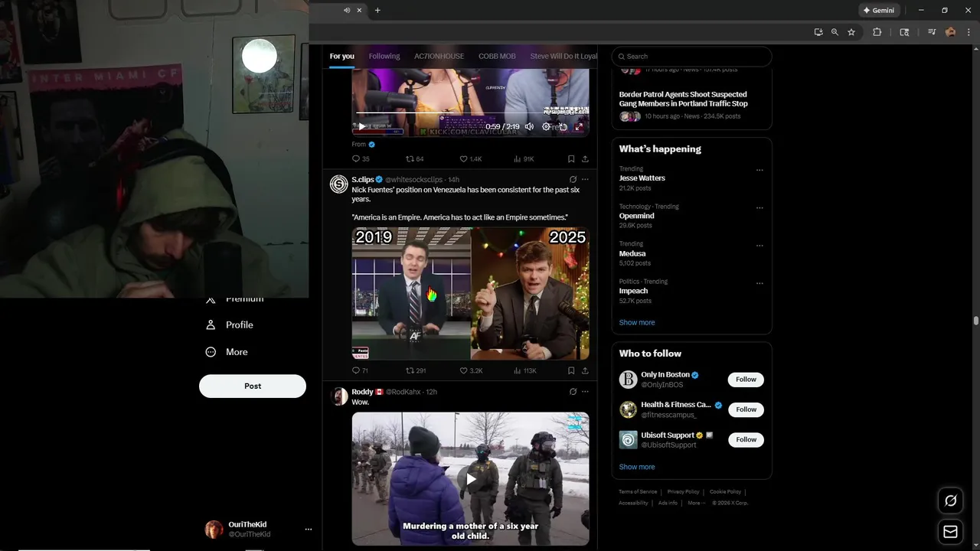This screenshot has width=980, height=551.
Task: Open the Privacy Policy footer link
Action: coord(683,491)
